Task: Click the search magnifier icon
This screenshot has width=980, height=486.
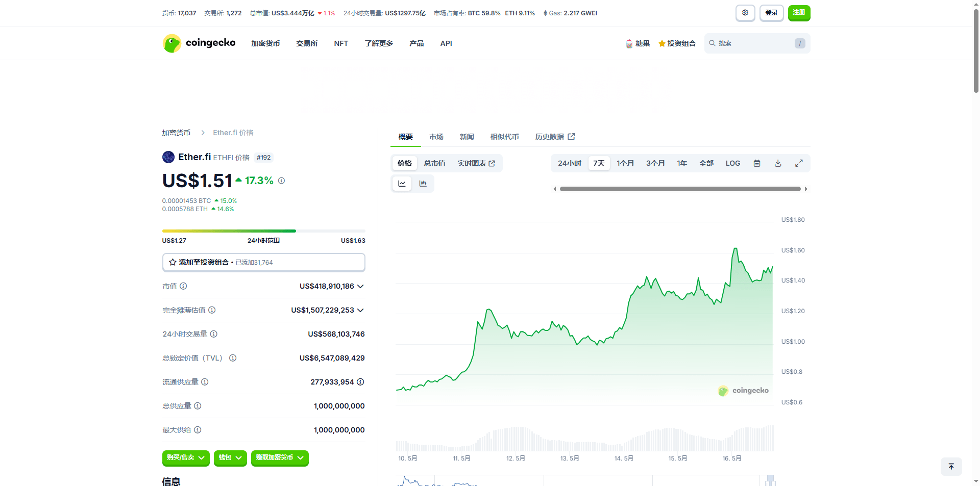Action: coord(712,43)
